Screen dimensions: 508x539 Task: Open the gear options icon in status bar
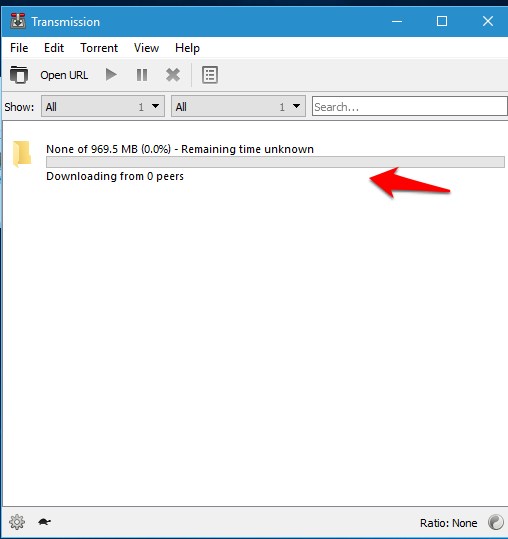click(x=17, y=522)
